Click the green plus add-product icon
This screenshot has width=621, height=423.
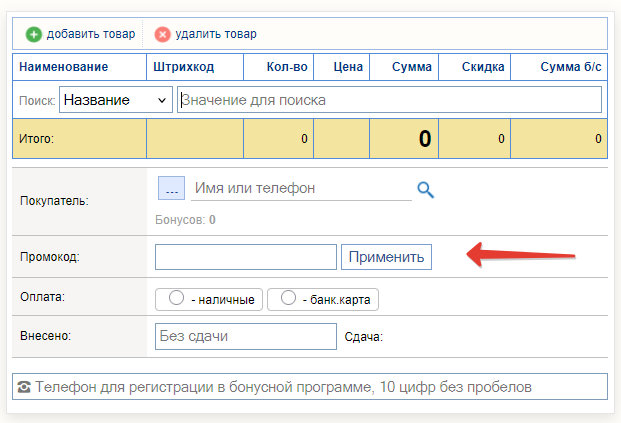34,34
